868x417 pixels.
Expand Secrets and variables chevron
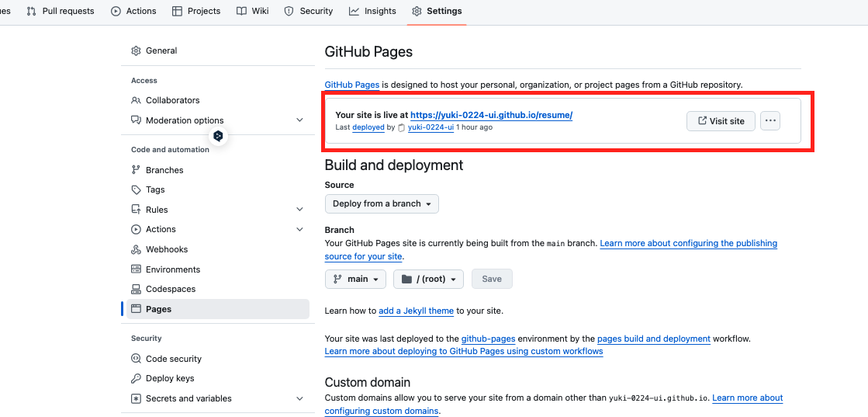click(299, 398)
